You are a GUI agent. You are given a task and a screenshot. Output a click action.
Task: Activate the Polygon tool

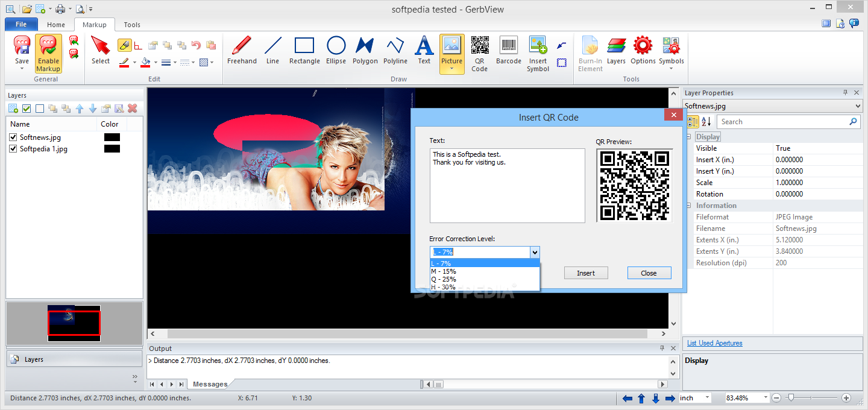pyautogui.click(x=365, y=51)
